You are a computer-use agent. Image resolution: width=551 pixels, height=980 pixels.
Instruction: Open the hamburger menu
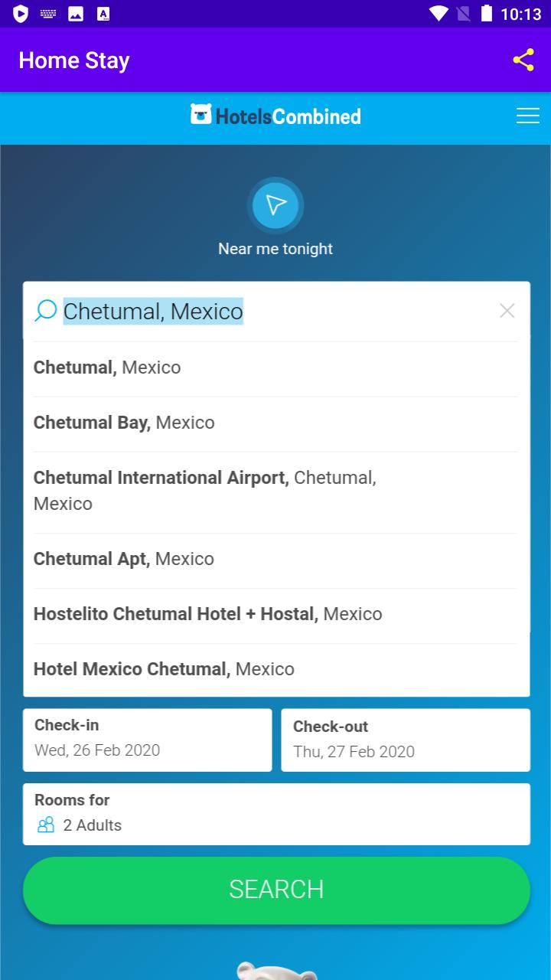(528, 116)
